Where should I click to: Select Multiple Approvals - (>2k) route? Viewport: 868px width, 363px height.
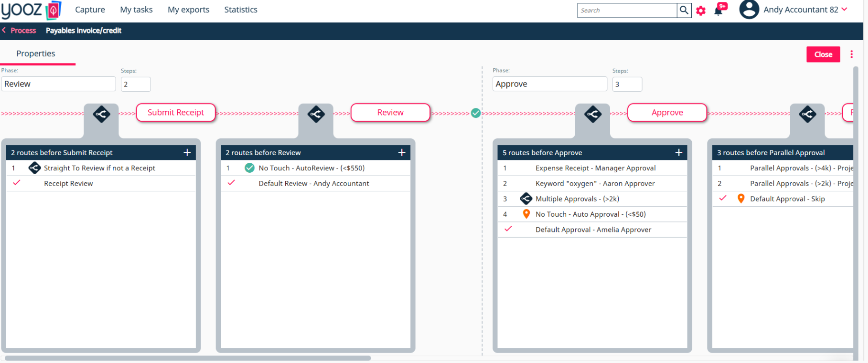pyautogui.click(x=592, y=199)
